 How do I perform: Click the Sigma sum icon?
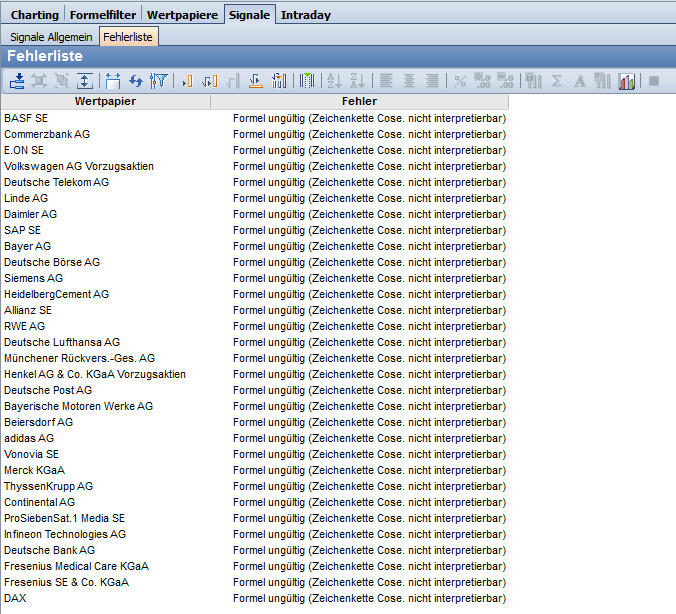tap(557, 81)
